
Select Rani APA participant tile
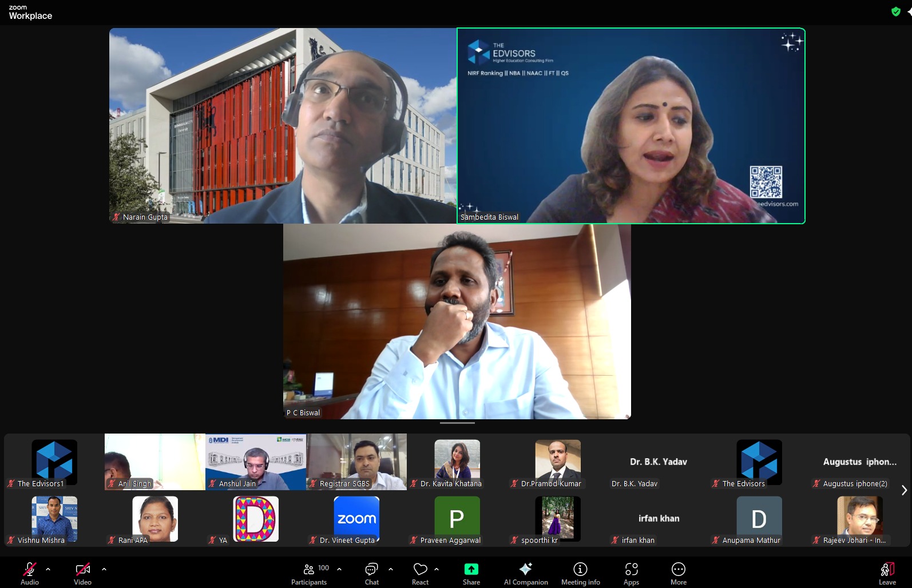point(155,519)
